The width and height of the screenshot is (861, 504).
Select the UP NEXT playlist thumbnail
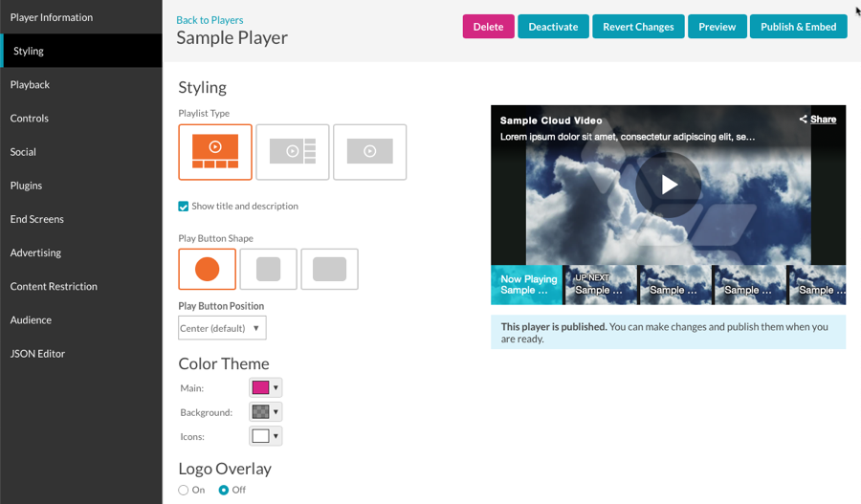[601, 285]
